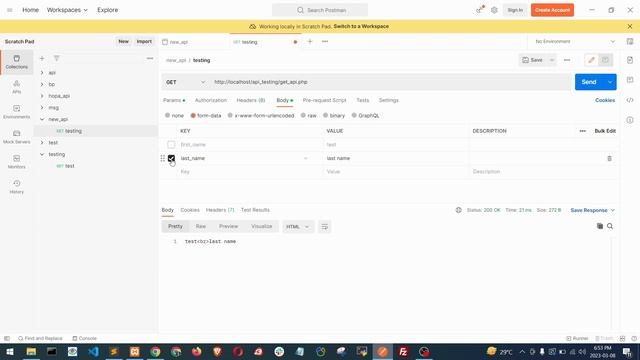Open the Collections sidebar panel
This screenshot has width=640, height=360.
pos(17,62)
